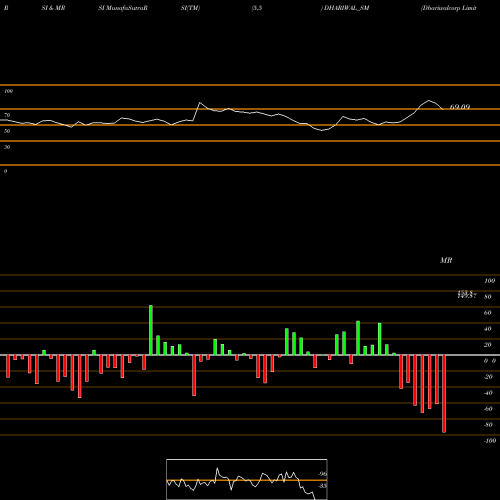The width and height of the screenshot is (500, 500).
Task: Click the tallest green bar in the MR histogram
Action: [x=151, y=330]
